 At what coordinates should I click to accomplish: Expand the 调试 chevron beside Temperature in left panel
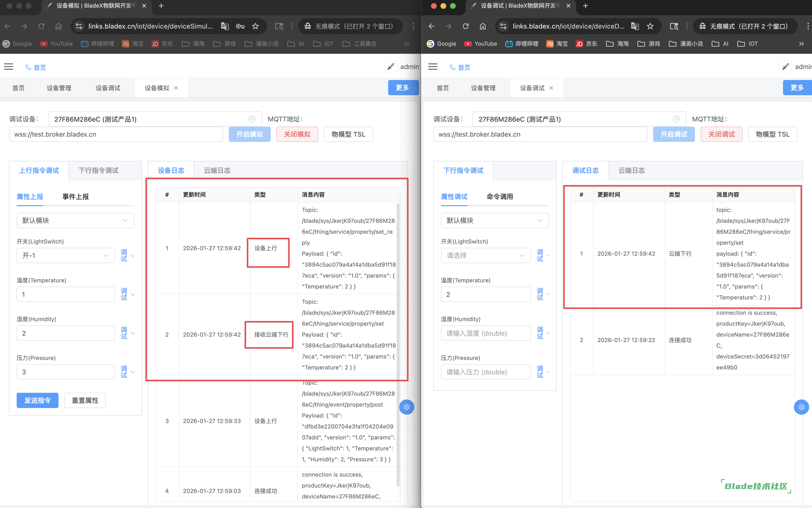click(x=132, y=295)
